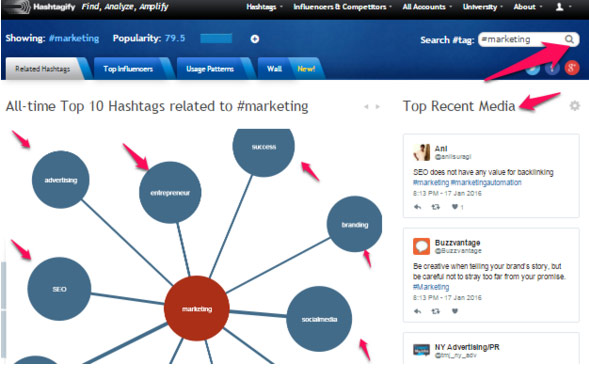This screenshot has width=589, height=376.
Task: Share via the Twitter icon
Action: 533,69
